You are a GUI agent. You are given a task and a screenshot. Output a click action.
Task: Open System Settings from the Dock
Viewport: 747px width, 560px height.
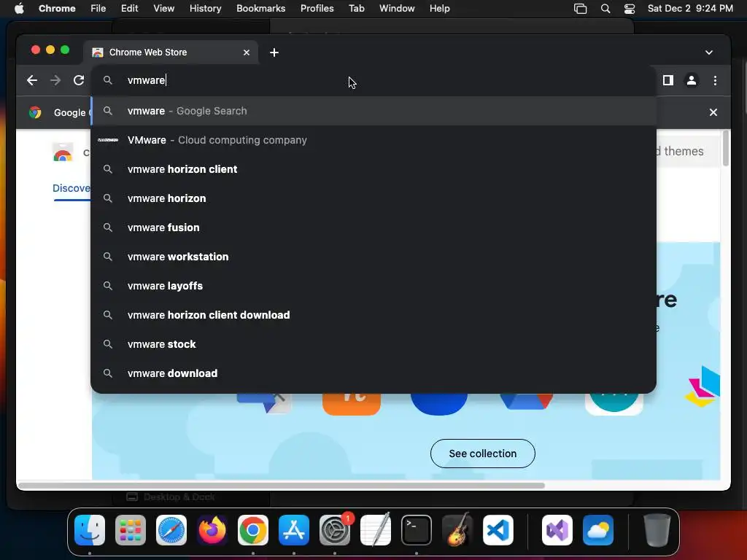(334, 530)
